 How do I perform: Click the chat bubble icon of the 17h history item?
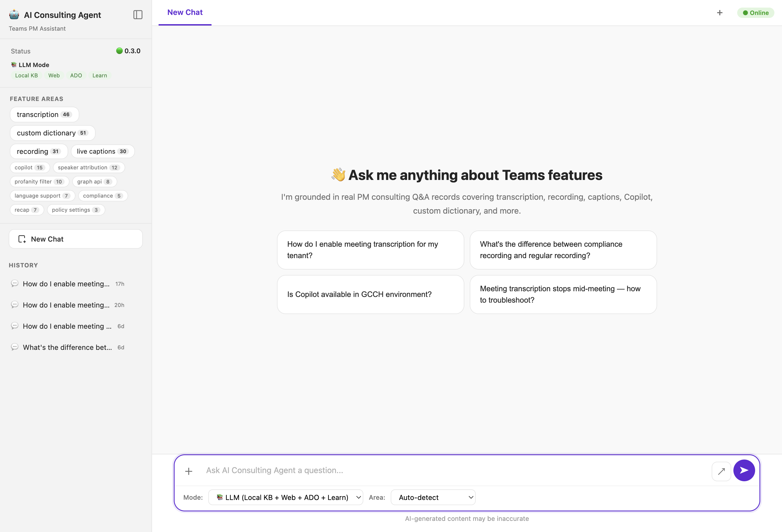pos(14,283)
